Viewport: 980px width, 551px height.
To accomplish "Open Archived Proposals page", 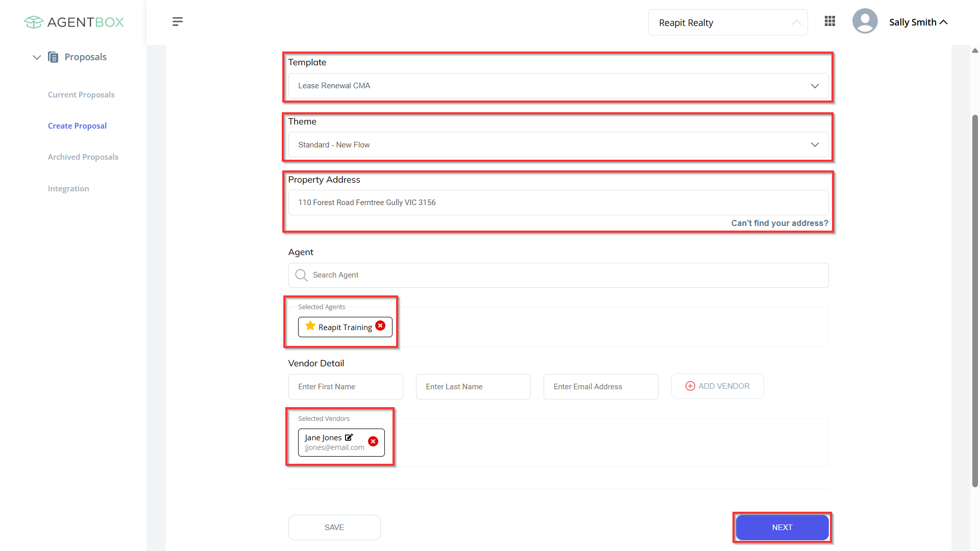I will [83, 157].
